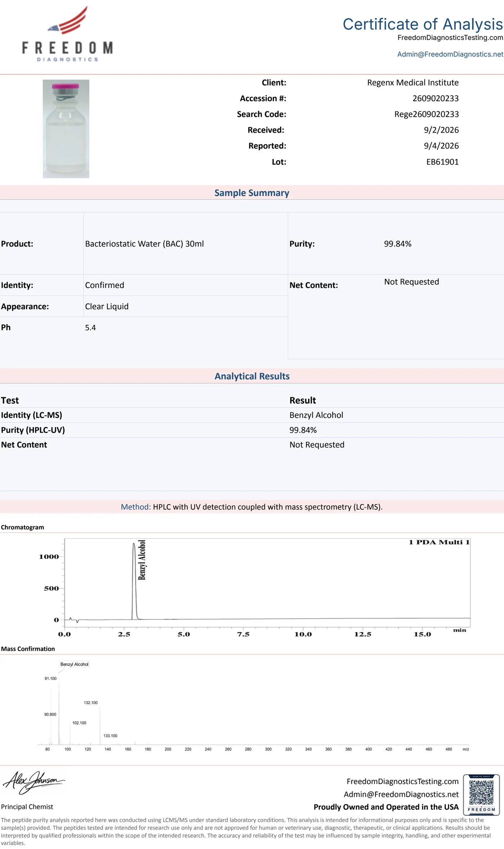Click the client name Regenx Medical Institute
Image resolution: width=504 pixels, height=849 pixels.
(413, 83)
